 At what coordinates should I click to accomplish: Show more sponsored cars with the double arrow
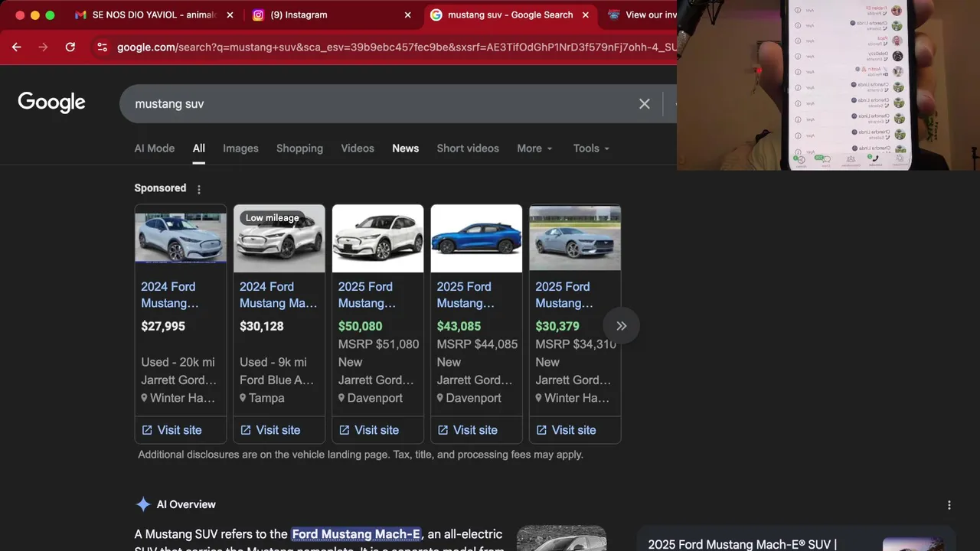click(621, 326)
